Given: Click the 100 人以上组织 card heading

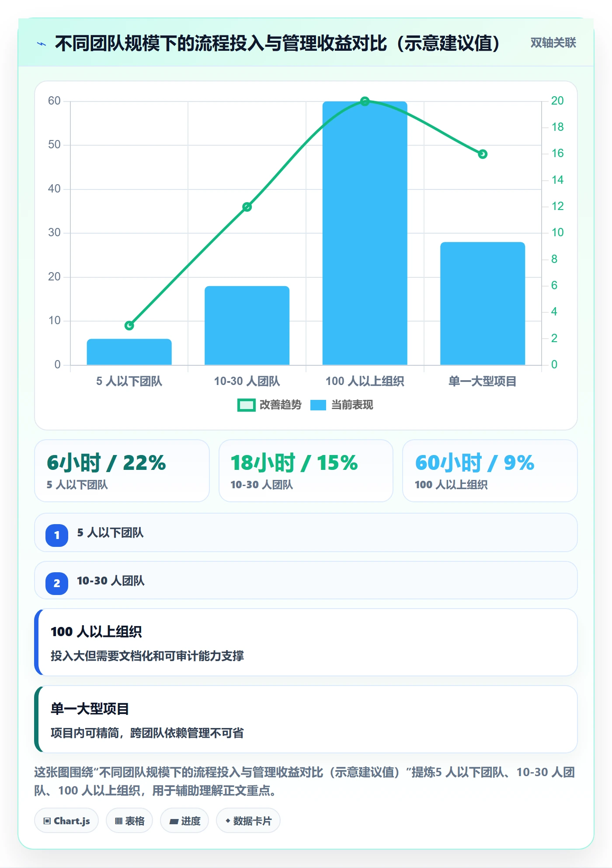Looking at the screenshot, I should 96,632.
